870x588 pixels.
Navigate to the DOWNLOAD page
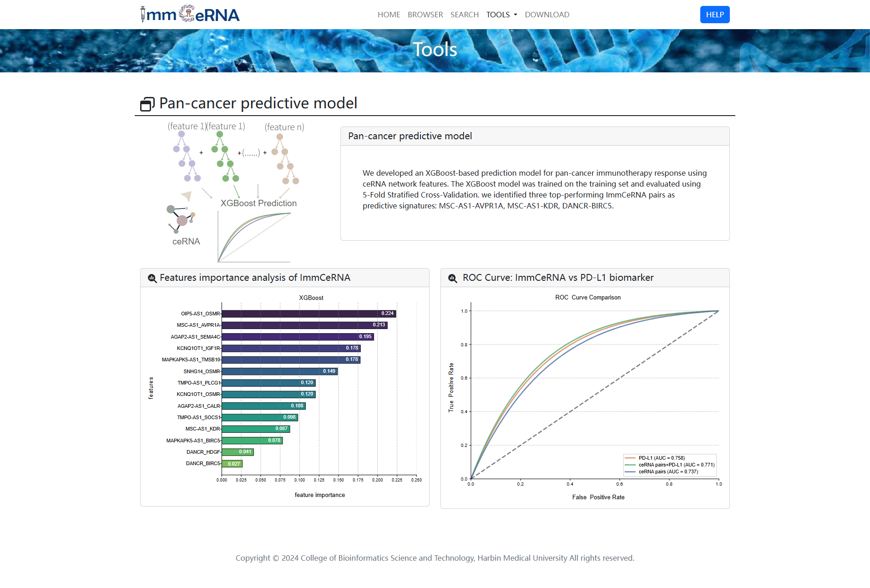point(547,15)
